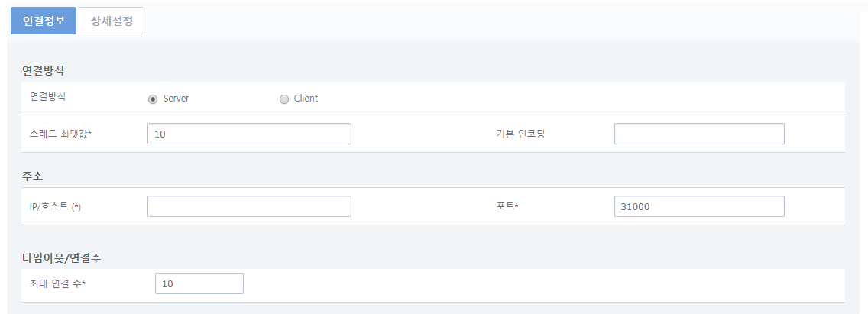The image size is (868, 314).
Task: Focus the 포트 field showing 31000
Action: point(699,206)
